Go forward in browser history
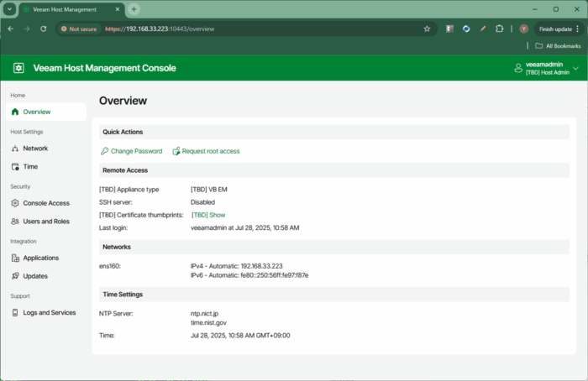588x381 pixels. [27, 29]
